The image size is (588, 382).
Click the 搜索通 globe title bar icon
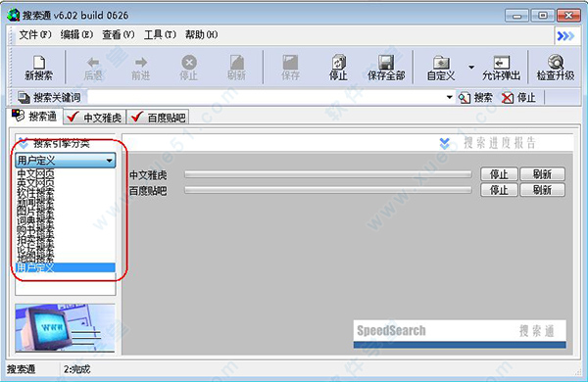(14, 15)
